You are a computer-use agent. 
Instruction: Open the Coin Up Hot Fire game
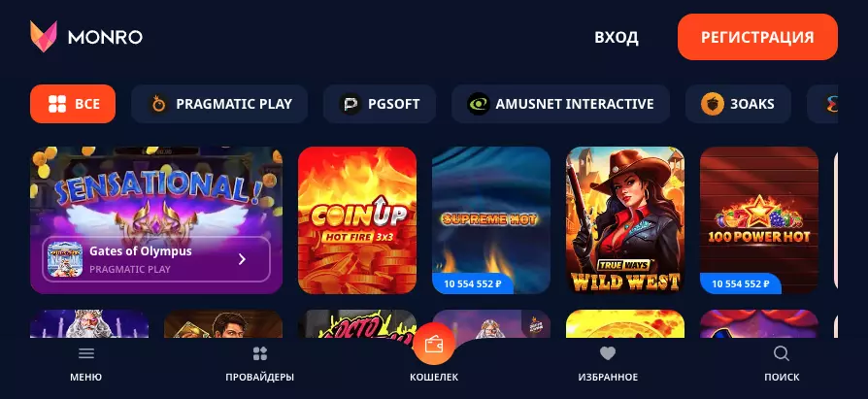[357, 220]
